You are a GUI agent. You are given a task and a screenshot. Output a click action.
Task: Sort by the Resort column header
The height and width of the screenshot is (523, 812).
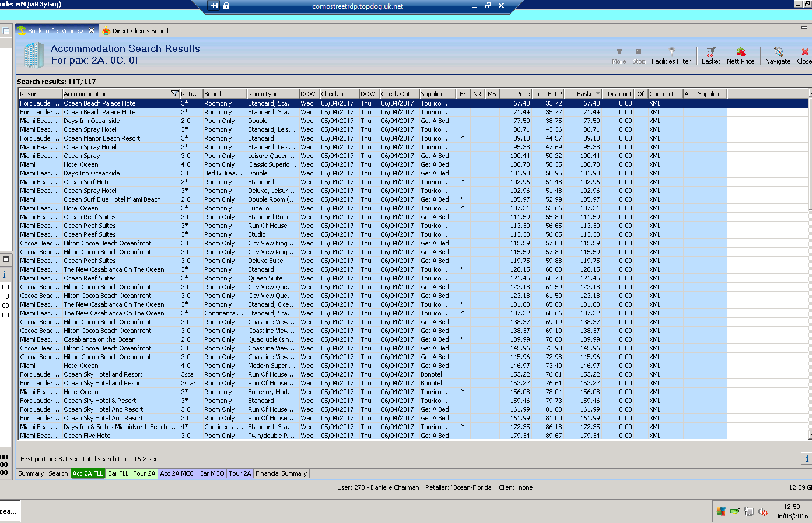point(40,93)
